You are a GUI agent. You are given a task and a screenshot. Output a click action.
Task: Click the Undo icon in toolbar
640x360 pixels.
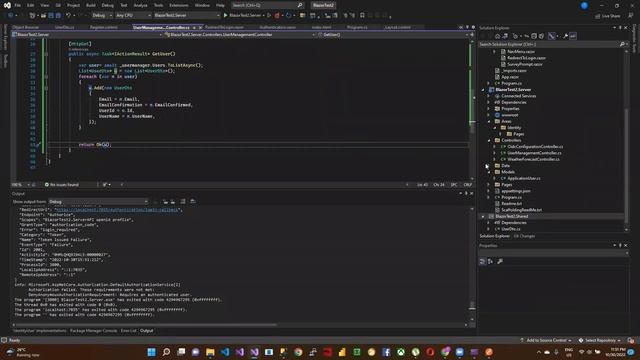coord(69,15)
